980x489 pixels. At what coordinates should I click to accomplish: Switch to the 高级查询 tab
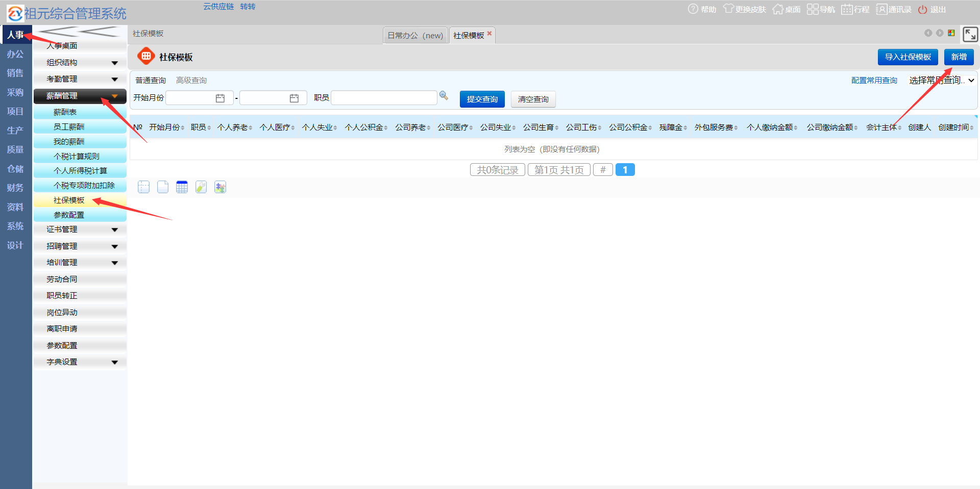pos(191,81)
